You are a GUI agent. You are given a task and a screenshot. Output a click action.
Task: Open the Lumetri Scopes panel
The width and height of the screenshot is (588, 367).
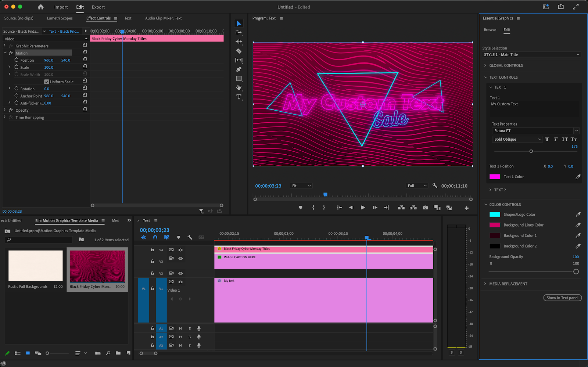click(x=60, y=18)
